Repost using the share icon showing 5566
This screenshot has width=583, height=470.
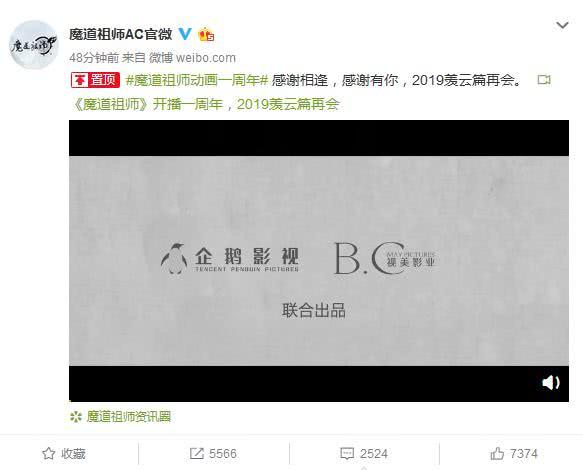[213, 454]
